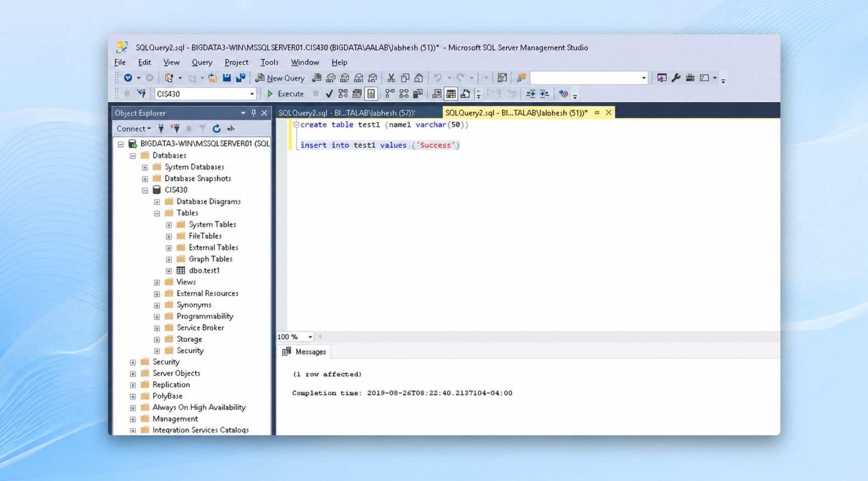Click the Change Connection icon
Image resolution: width=868 pixels, height=481 pixels.
(x=141, y=94)
